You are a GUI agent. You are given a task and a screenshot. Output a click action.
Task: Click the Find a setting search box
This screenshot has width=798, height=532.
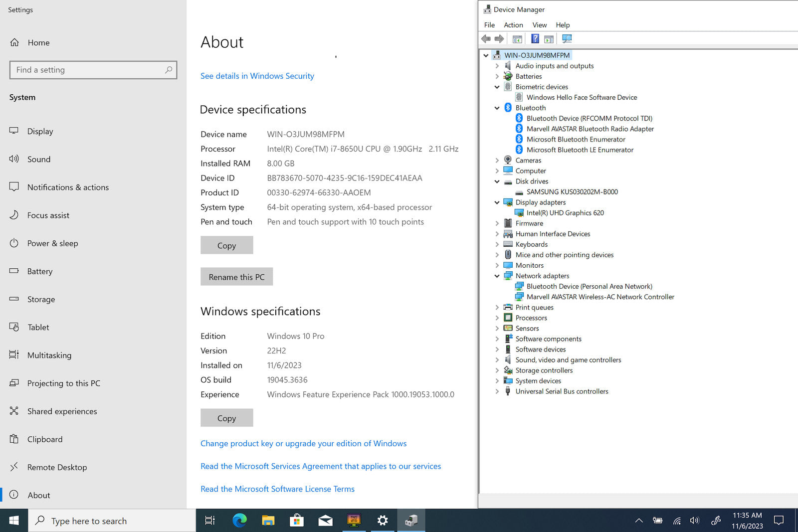pyautogui.click(x=93, y=70)
